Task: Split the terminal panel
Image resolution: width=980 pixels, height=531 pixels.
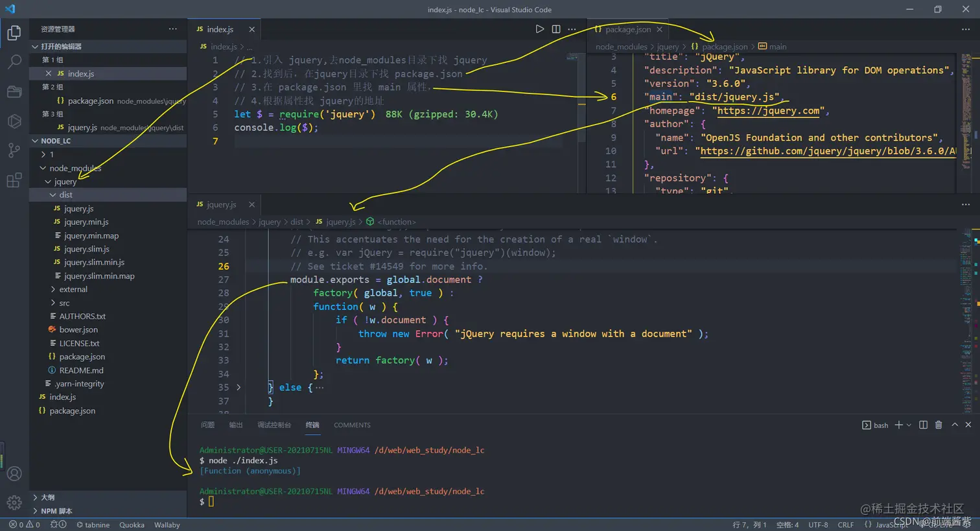Action: click(x=923, y=425)
